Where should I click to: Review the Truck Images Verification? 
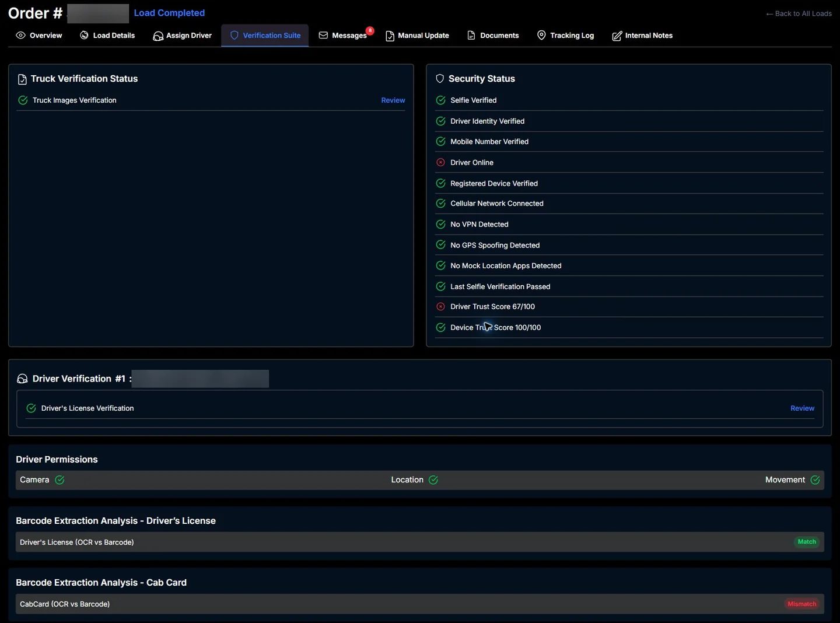coord(393,100)
